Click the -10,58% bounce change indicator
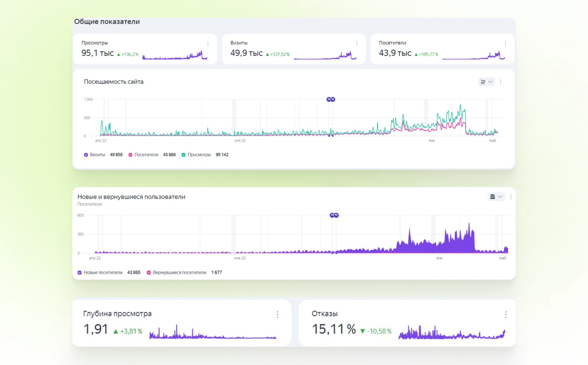 point(376,331)
